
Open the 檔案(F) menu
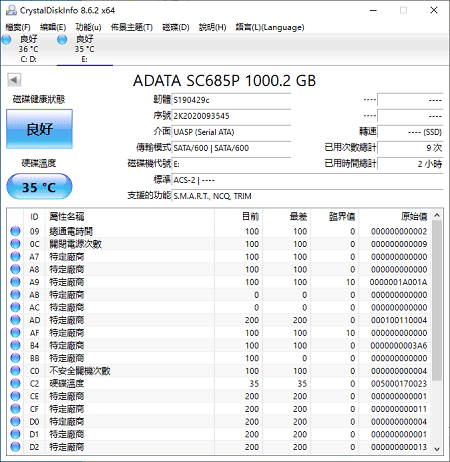[18, 27]
